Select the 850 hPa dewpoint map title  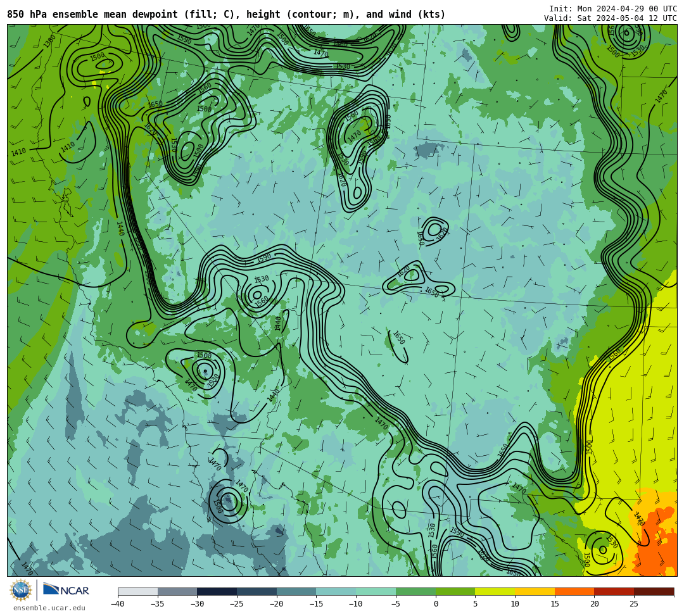(226, 15)
